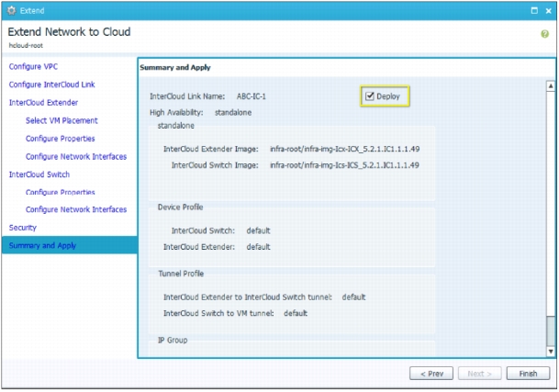Open Configure Properties under InterCloud Extender
This screenshot has width=559, height=392.
[60, 139]
